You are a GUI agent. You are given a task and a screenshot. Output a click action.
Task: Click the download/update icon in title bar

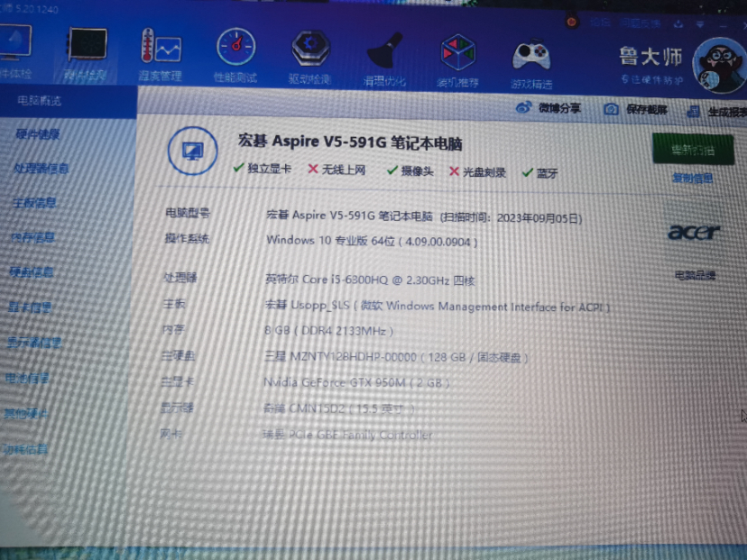click(678, 23)
